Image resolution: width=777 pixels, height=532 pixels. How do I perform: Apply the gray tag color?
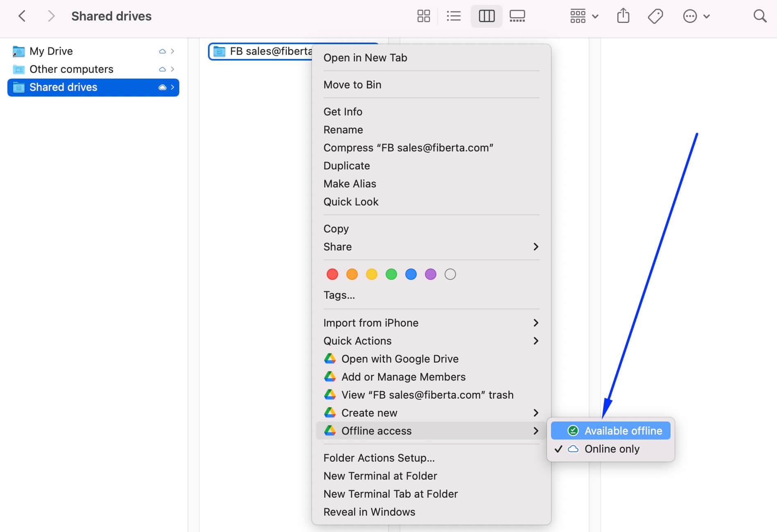tap(450, 274)
